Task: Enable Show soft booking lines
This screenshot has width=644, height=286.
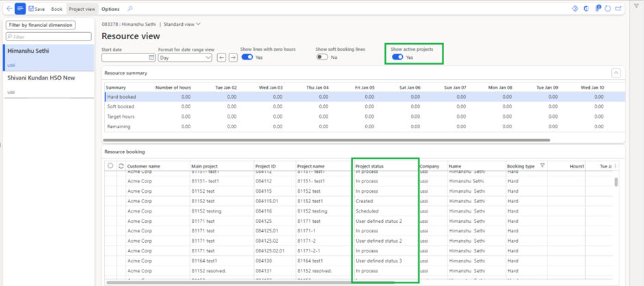Action: pos(321,58)
